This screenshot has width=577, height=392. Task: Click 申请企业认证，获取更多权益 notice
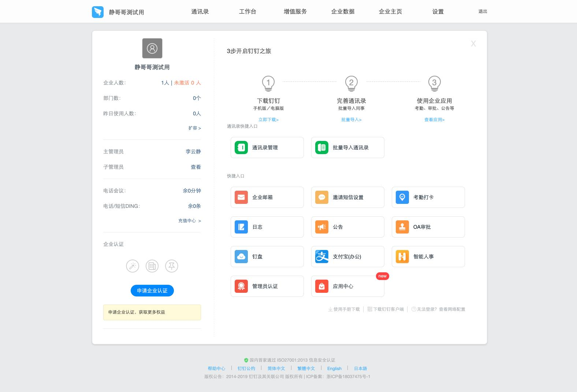click(152, 312)
